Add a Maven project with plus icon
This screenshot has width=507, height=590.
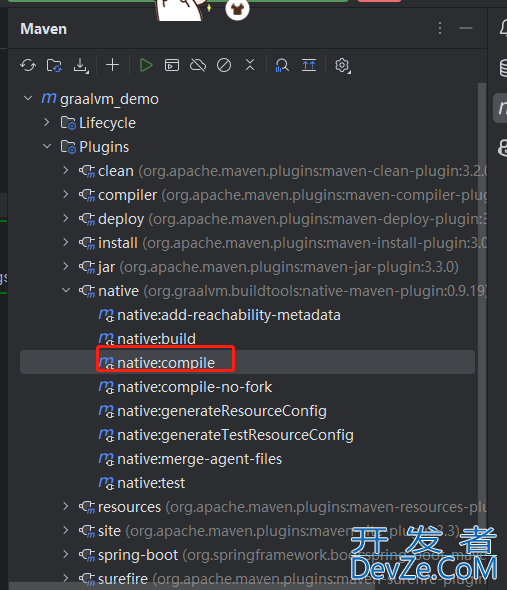point(112,65)
